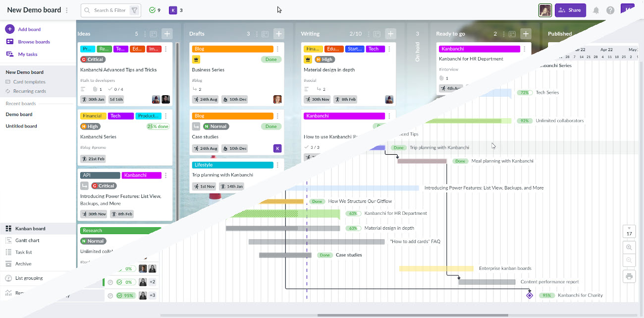Open the Business Series card menu dots
This screenshot has height=318, width=644.
277,49
